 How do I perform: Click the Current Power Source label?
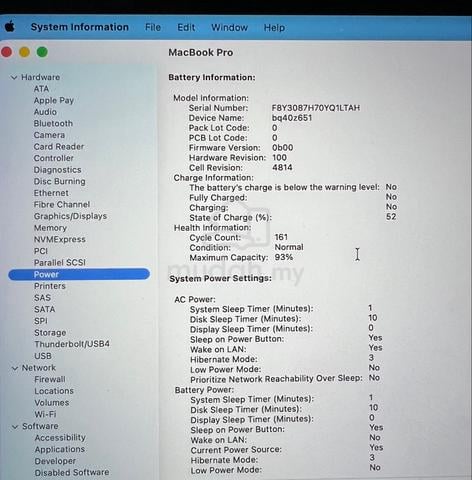coord(236,450)
